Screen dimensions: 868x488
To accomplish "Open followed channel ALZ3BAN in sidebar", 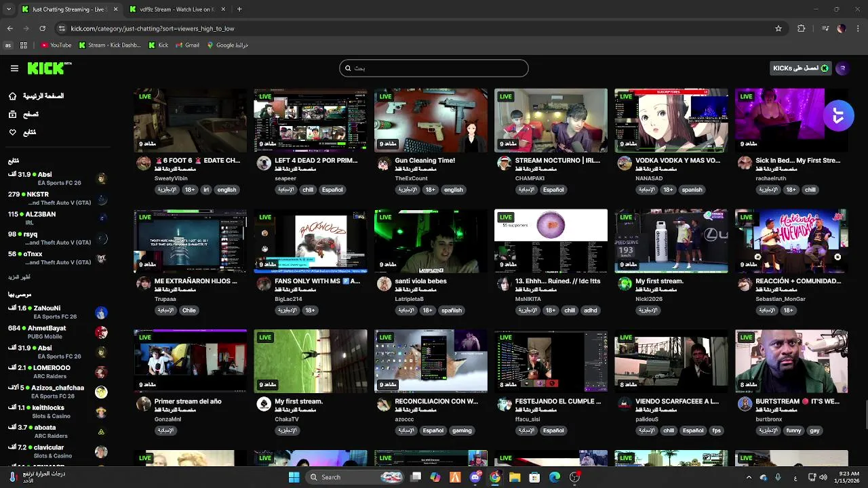I will pyautogui.click(x=58, y=218).
